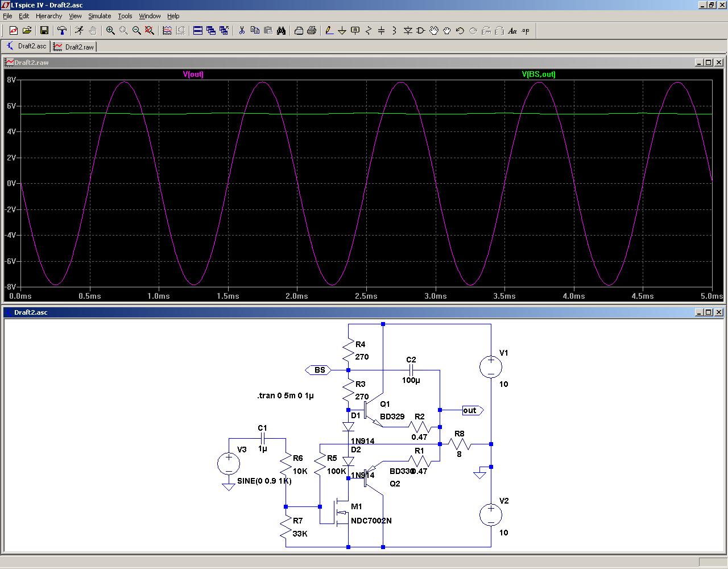The width and height of the screenshot is (728, 569).
Task: Click the Print Setup icon
Action: [299, 31]
